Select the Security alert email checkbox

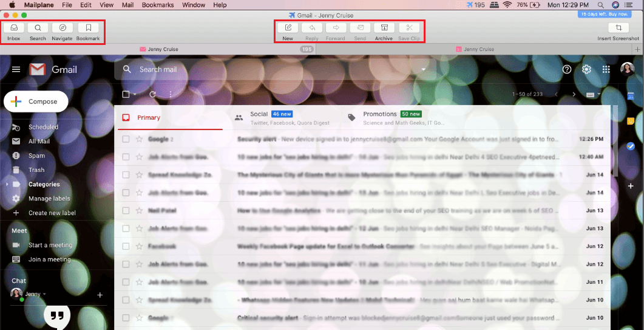[126, 139]
